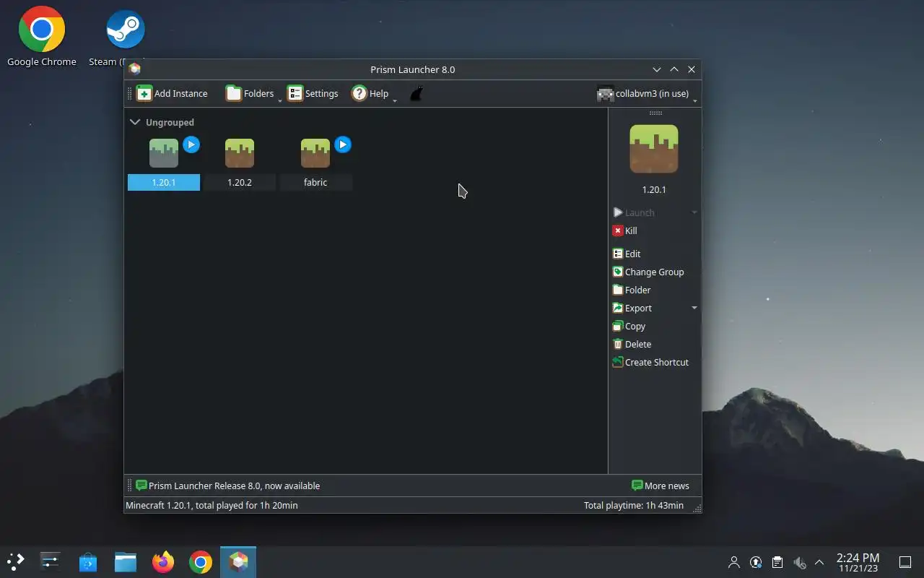This screenshot has width=924, height=578.
Task: Open System Settings from the taskbar
Action: click(51, 561)
